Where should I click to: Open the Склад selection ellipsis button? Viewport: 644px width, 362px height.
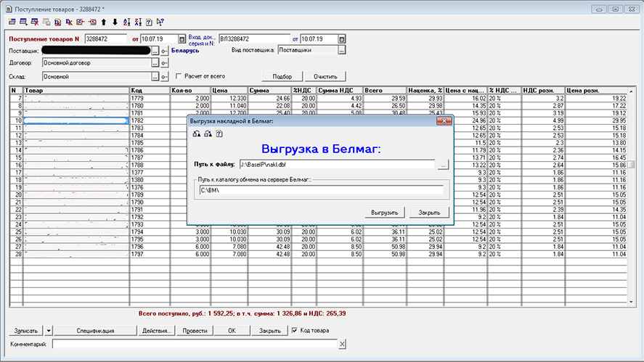click(155, 75)
